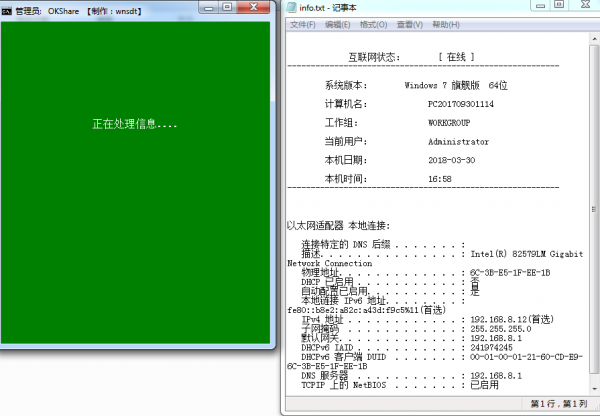
Task: Click the console icon in OKShare title bar
Action: [x=7, y=11]
